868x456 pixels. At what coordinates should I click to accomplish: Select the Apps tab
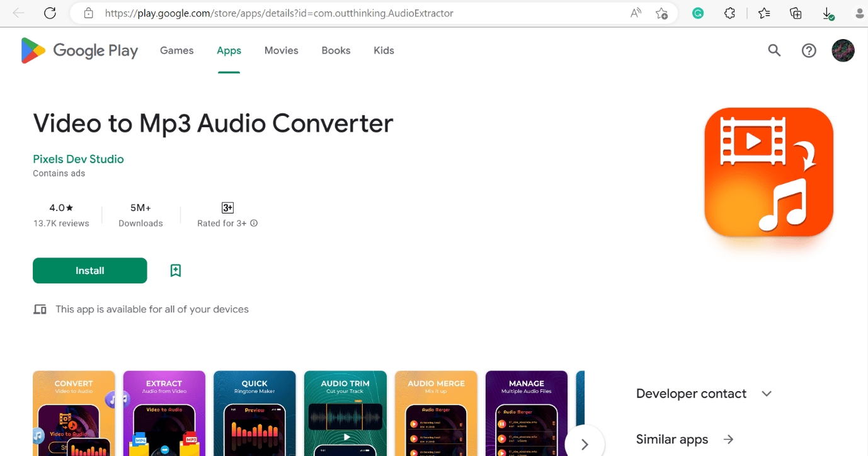click(x=229, y=50)
